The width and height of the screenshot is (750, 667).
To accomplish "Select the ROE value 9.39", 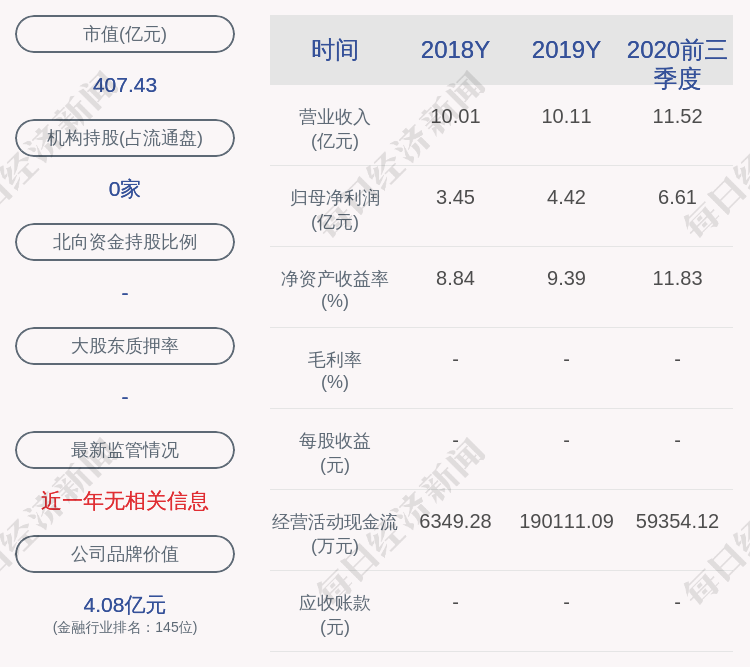I will tap(566, 278).
